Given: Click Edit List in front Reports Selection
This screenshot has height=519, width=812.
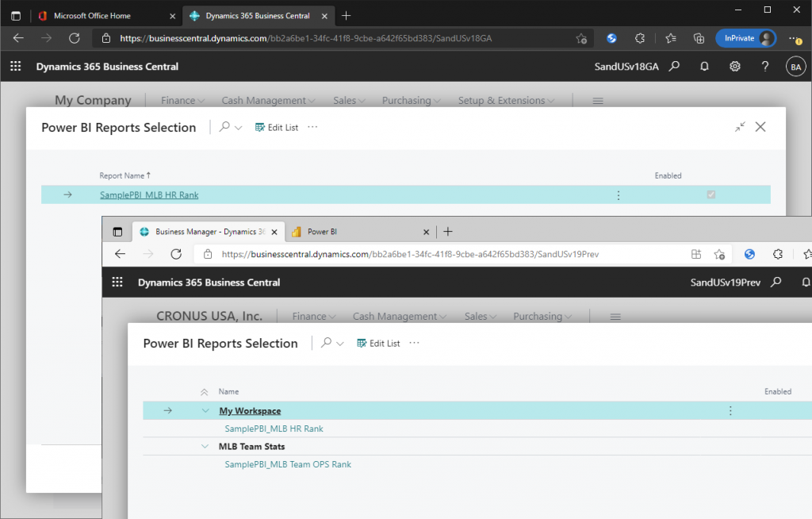Looking at the screenshot, I should pyautogui.click(x=378, y=344).
